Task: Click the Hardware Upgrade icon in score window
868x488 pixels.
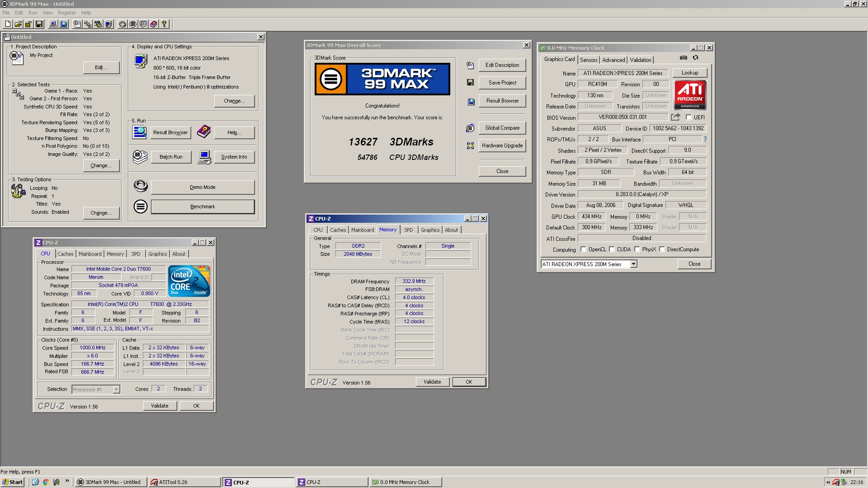Action: pyautogui.click(x=470, y=145)
